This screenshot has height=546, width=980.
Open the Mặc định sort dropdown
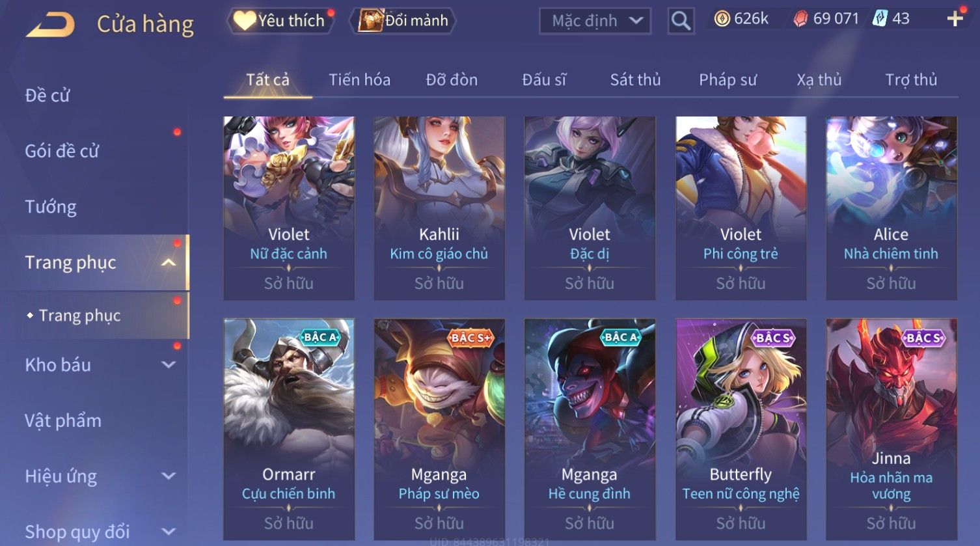click(x=595, y=21)
